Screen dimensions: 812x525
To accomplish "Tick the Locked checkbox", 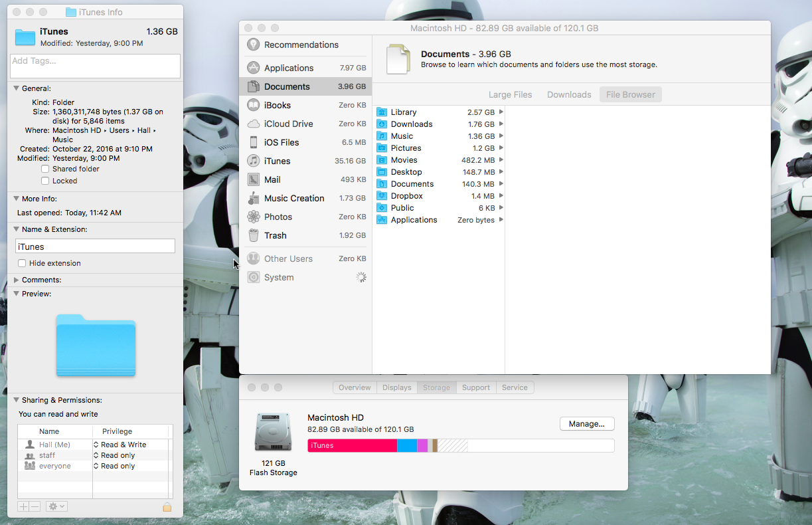I will click(x=45, y=181).
